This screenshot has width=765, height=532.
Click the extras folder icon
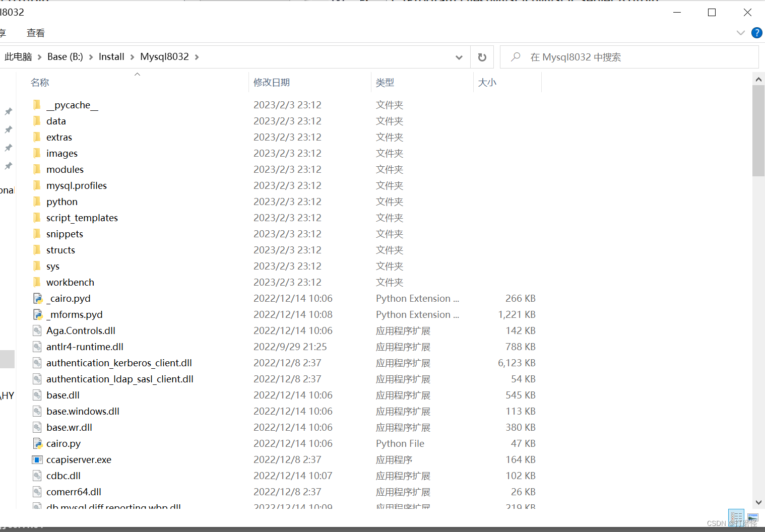[x=37, y=137]
